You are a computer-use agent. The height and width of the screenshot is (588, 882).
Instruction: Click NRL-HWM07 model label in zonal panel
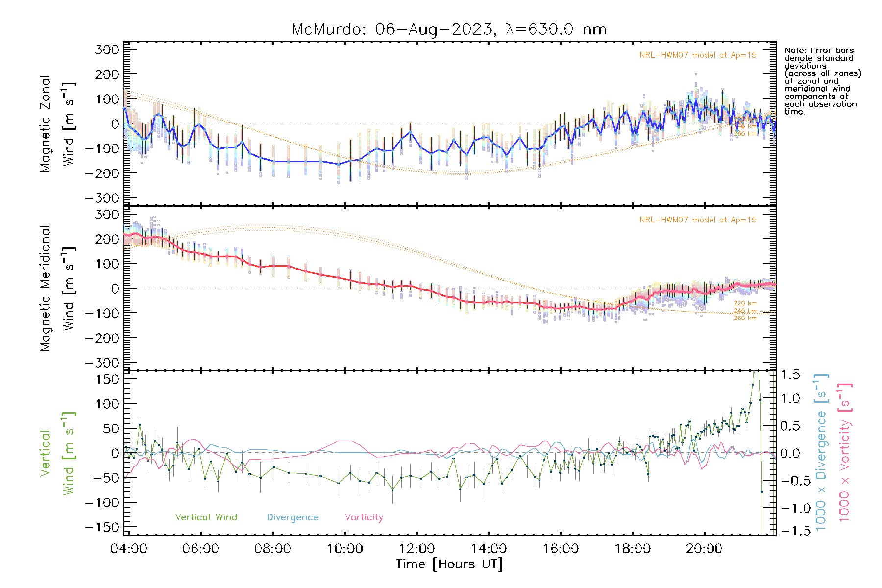[x=698, y=55]
